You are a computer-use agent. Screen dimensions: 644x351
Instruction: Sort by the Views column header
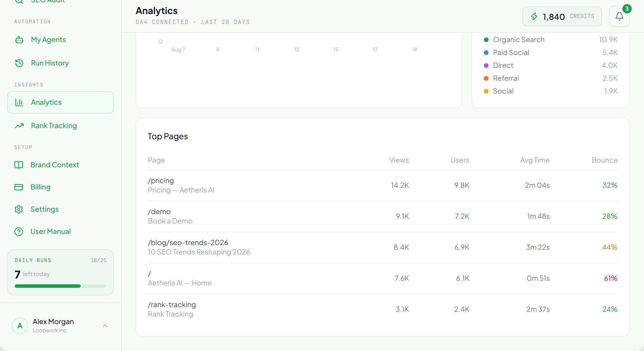399,160
